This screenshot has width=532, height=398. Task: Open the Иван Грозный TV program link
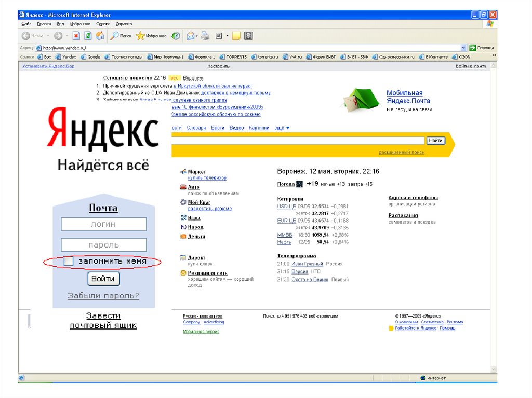coord(307,264)
